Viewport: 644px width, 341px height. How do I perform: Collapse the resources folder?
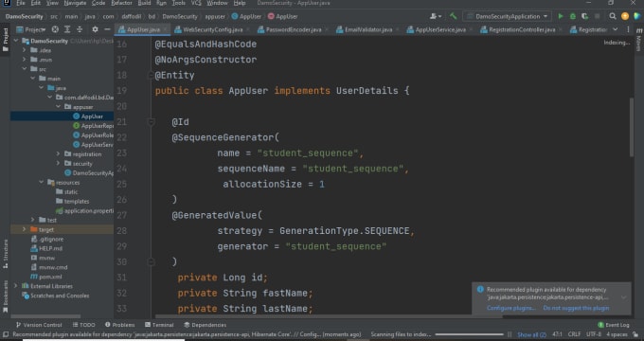(x=41, y=182)
